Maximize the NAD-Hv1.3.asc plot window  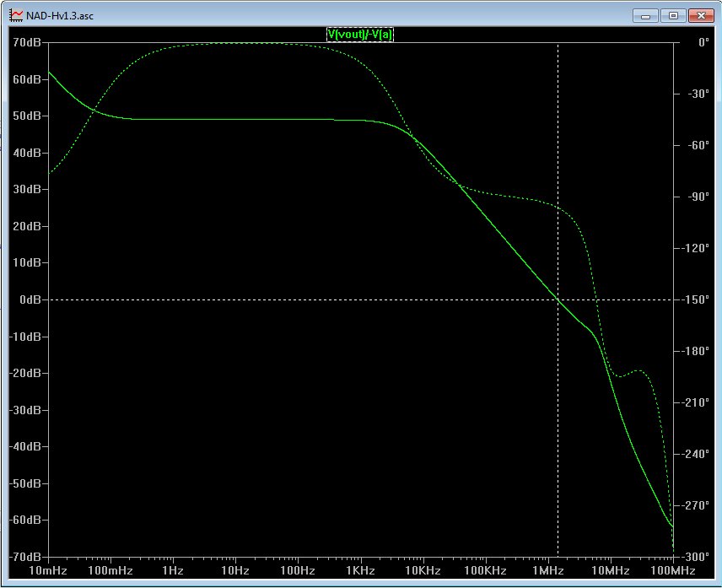tap(673, 16)
